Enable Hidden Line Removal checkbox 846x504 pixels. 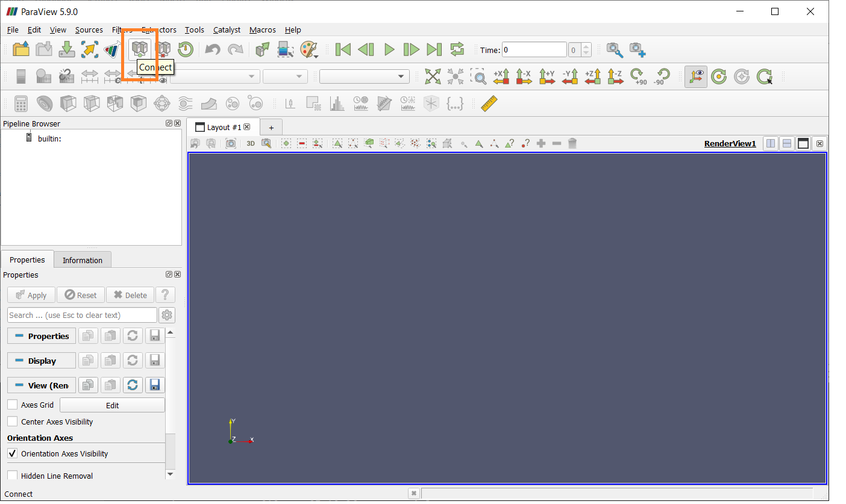click(12, 476)
